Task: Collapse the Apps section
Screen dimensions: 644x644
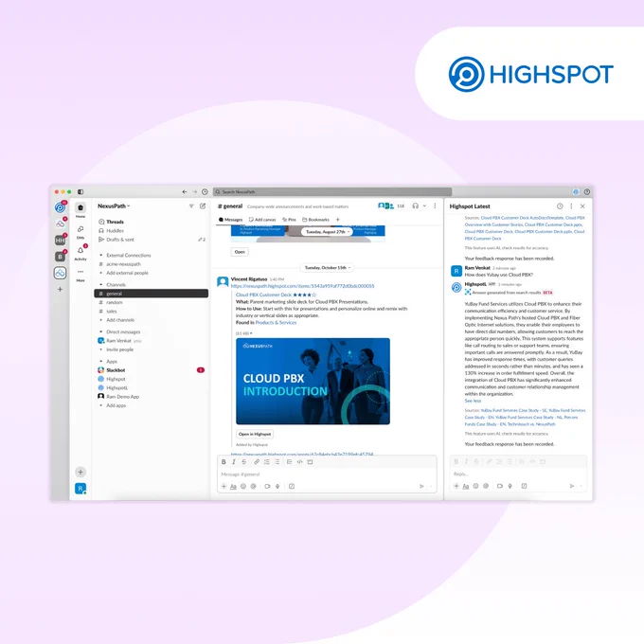Action: [101, 362]
